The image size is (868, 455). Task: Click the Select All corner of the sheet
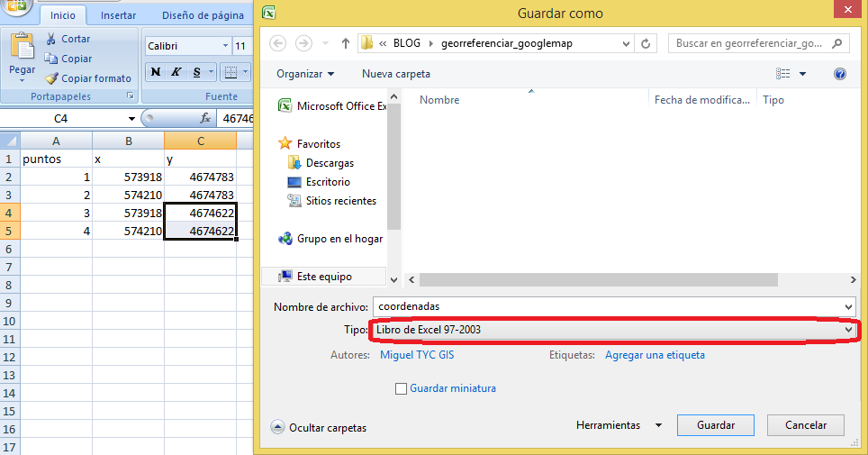10,141
